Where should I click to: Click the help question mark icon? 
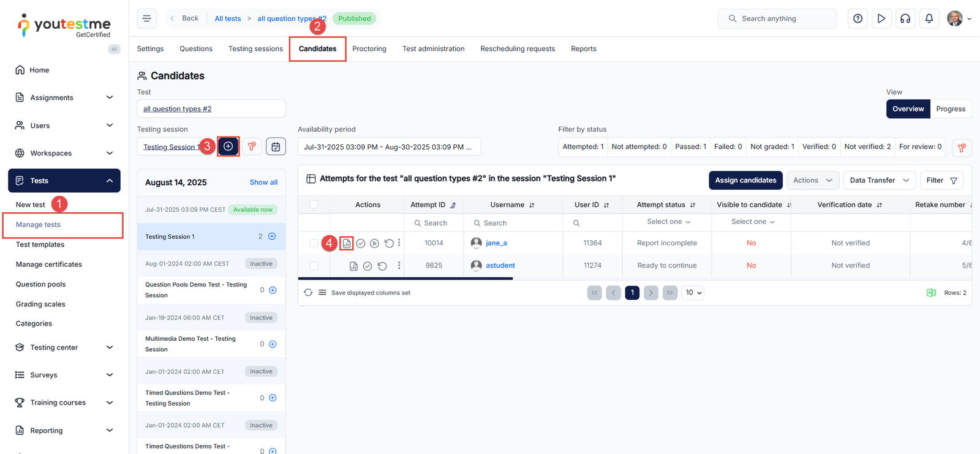pyautogui.click(x=858, y=18)
